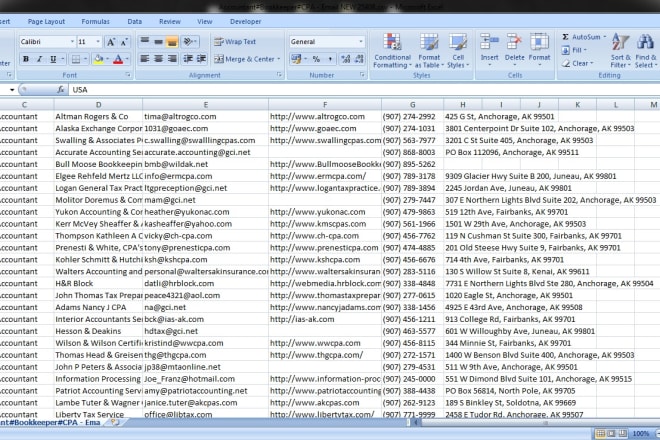Toggle Align Text Right
660x440 pixels.
[172, 59]
